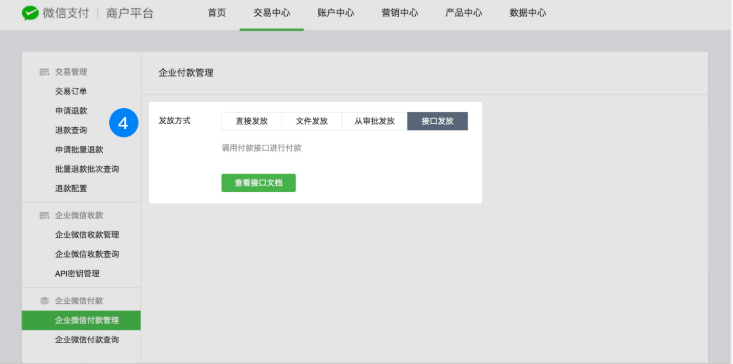The image size is (733, 364).
Task: Open 退款配置 in the sidebar
Action: (x=71, y=188)
